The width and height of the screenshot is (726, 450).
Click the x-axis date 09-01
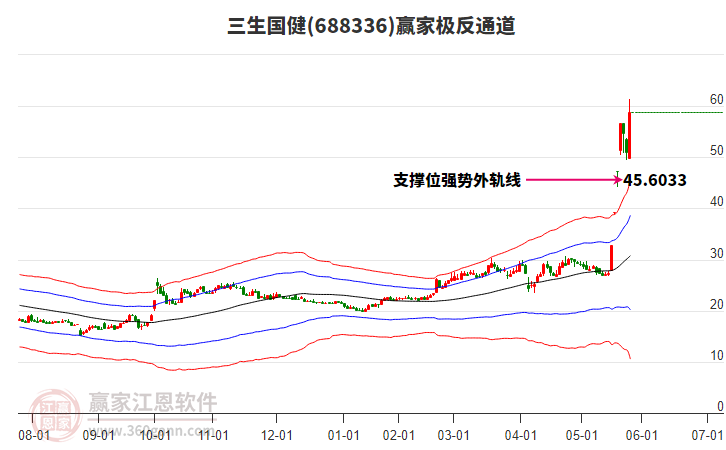click(98, 436)
